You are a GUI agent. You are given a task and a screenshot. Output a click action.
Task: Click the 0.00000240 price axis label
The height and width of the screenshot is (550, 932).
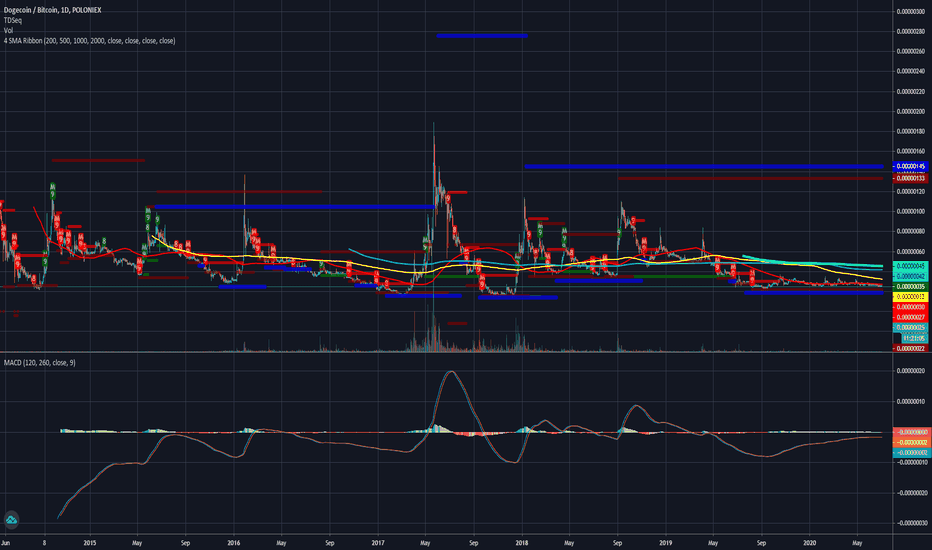click(x=910, y=71)
